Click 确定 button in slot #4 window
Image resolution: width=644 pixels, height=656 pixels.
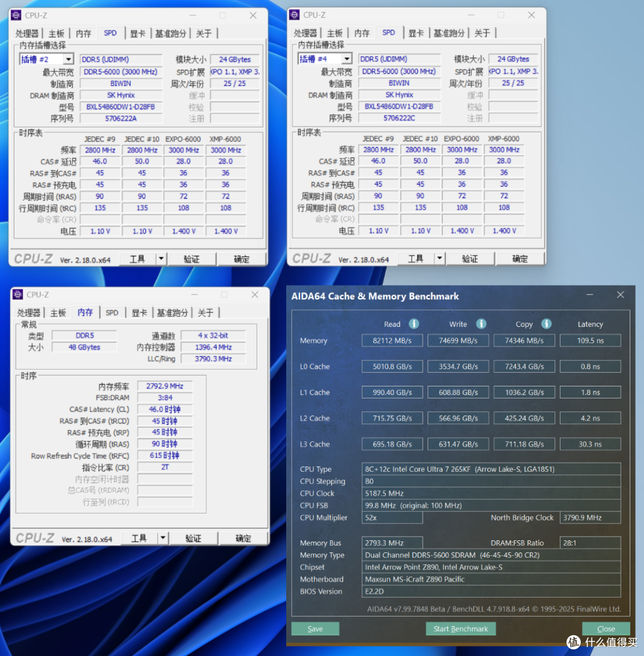click(x=520, y=259)
